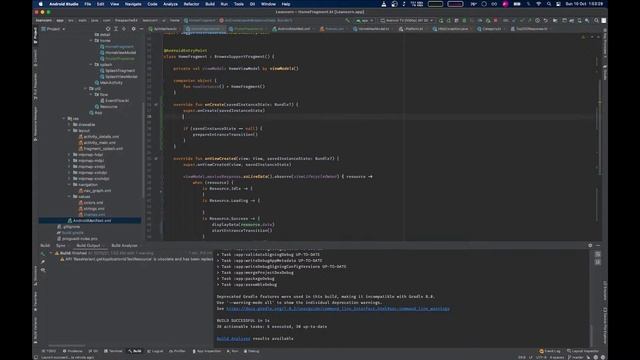Select the .gitignore file
This screenshot has height=360, width=640.
[x=69, y=227]
